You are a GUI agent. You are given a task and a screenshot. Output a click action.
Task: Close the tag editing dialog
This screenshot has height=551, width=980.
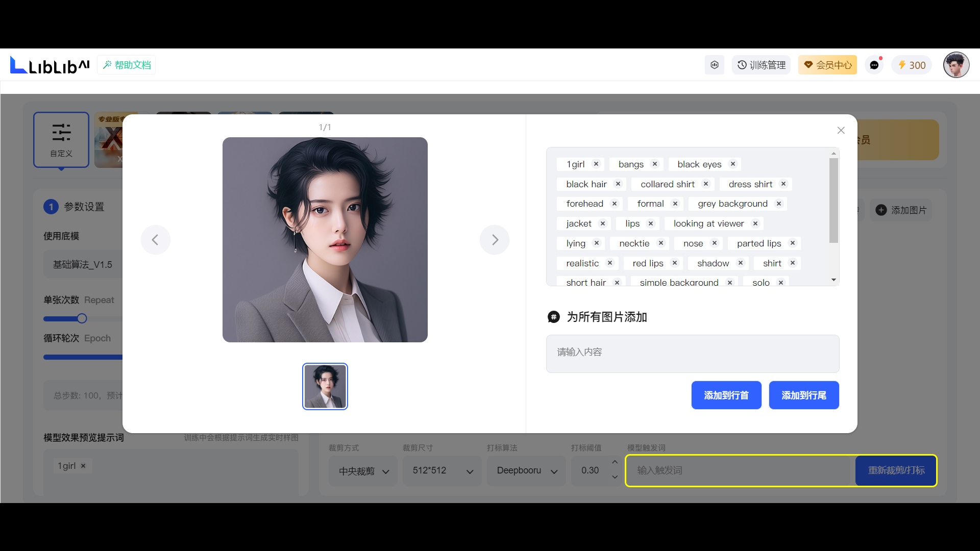pos(841,131)
